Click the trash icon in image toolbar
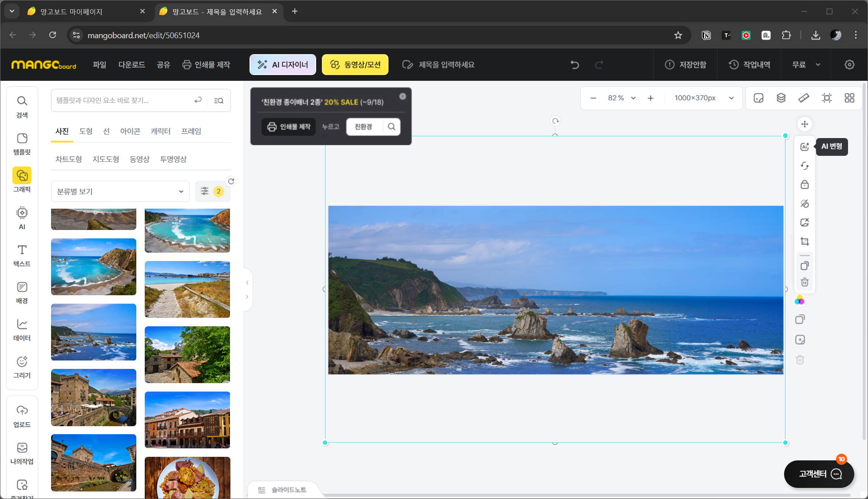This screenshot has height=499, width=868. pos(805,282)
